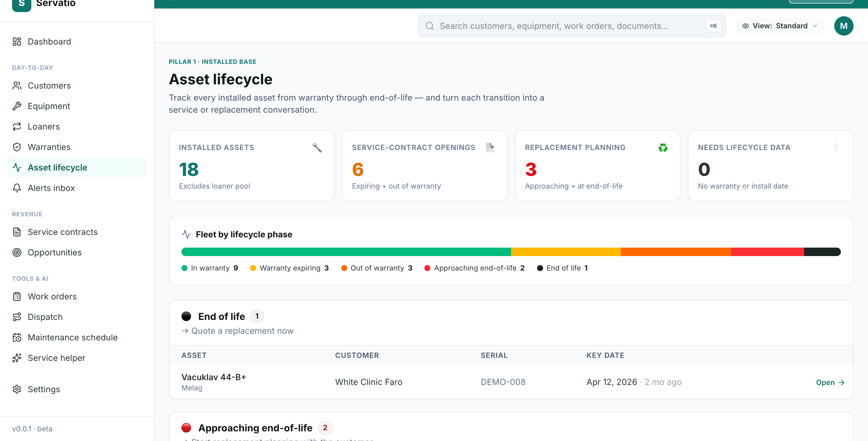Open the Dashboard page

pos(77,42)
